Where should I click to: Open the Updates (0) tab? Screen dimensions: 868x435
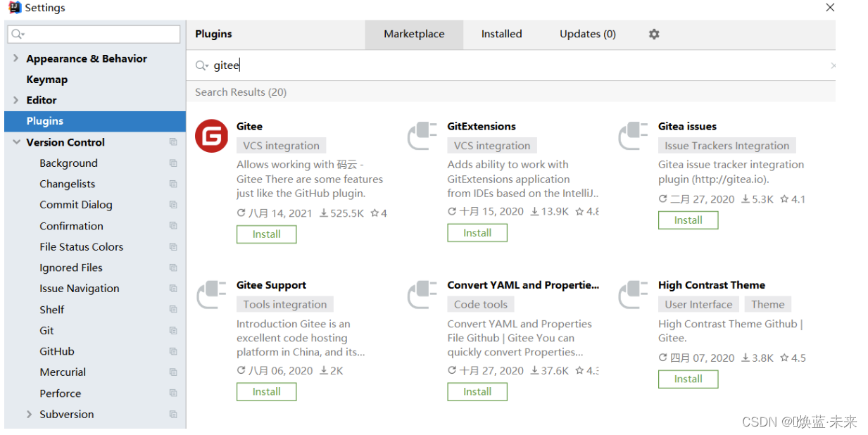tap(588, 34)
